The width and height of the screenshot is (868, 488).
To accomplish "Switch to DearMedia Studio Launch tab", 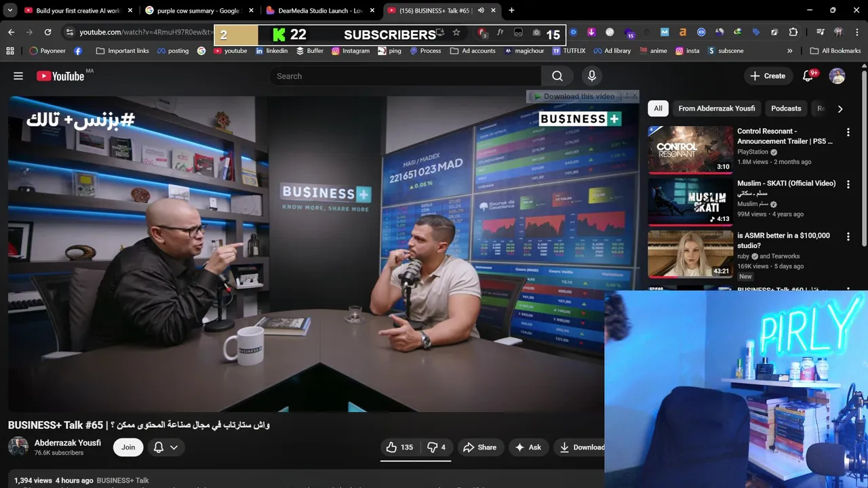I will [x=320, y=10].
